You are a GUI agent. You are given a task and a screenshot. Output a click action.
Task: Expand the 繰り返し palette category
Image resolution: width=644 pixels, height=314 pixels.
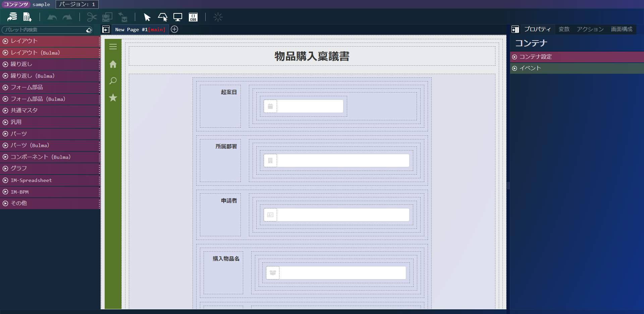click(50, 64)
